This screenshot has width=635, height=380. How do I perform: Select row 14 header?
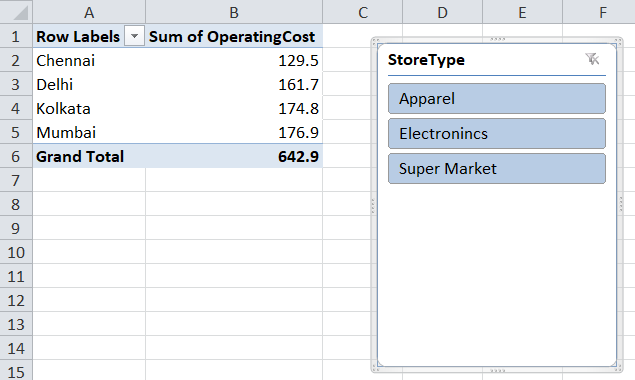point(16,348)
